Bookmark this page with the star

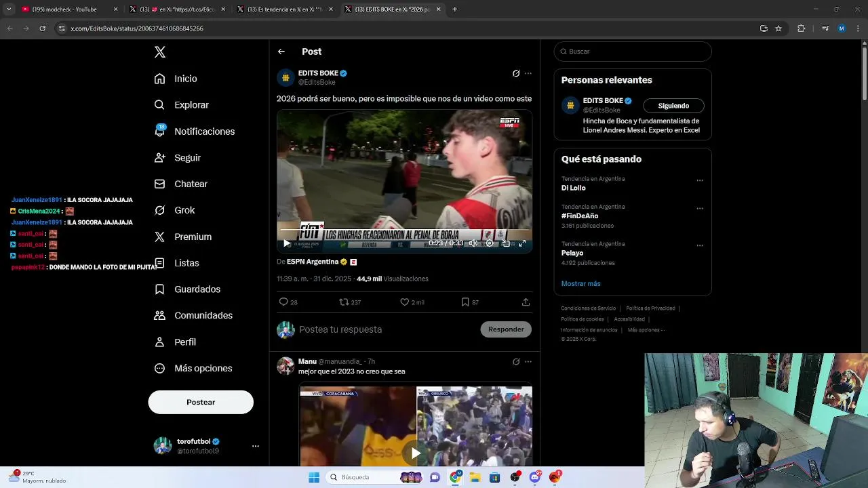[778, 28]
